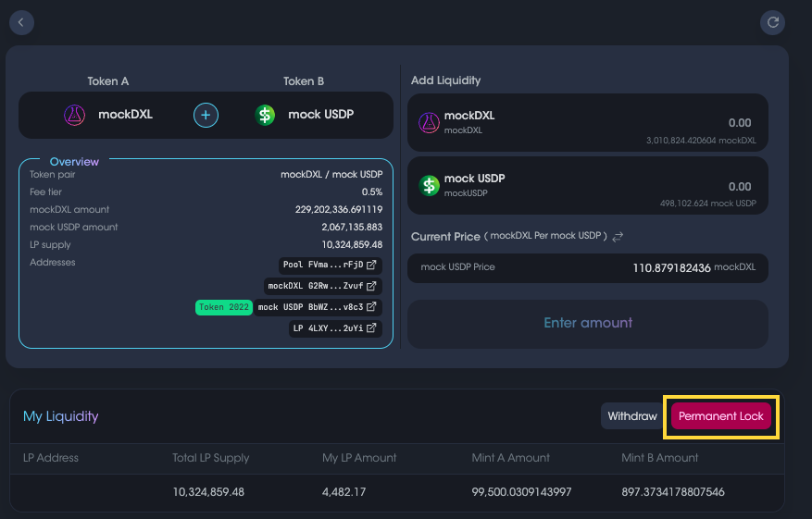Swap the current price direction arrows
The width and height of the screenshot is (812, 519).
pos(618,237)
